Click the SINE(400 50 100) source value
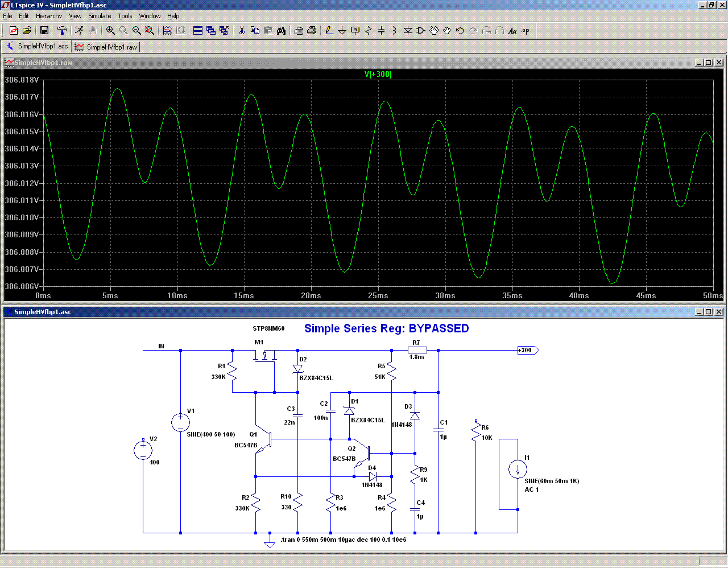The width and height of the screenshot is (728, 568). click(211, 434)
